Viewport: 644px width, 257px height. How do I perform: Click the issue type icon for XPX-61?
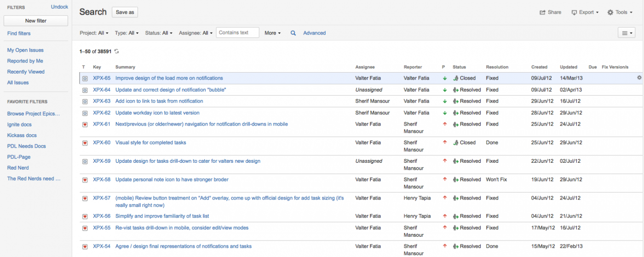click(x=85, y=125)
